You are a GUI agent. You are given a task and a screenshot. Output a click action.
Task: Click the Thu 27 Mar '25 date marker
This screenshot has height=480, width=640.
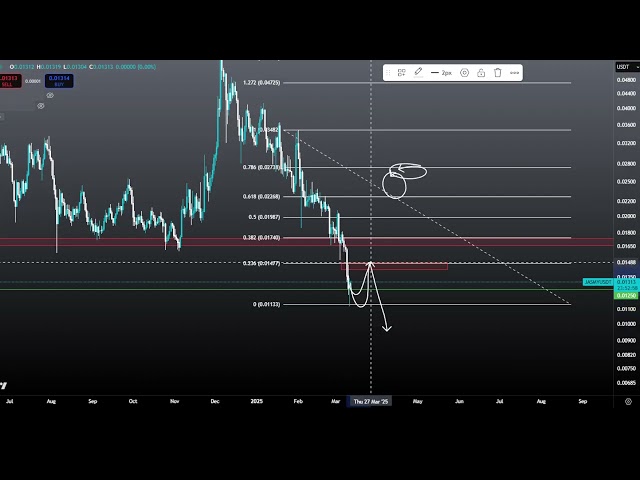pyautogui.click(x=371, y=400)
